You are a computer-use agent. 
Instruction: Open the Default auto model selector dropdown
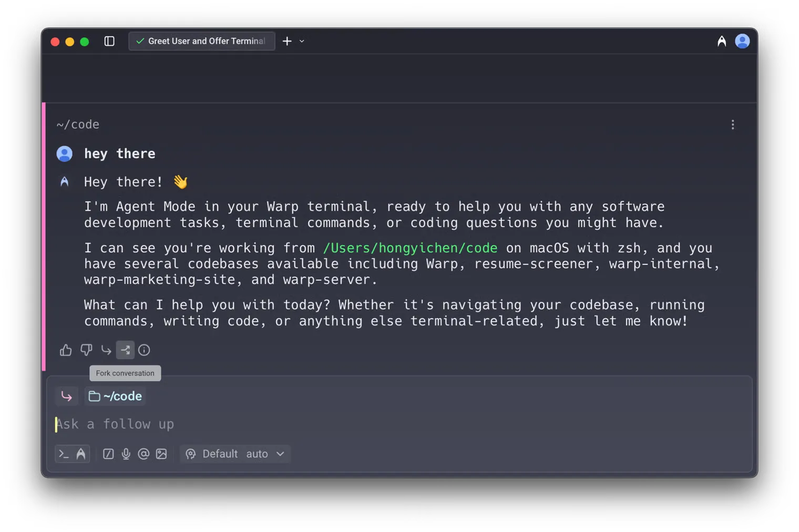coord(234,454)
